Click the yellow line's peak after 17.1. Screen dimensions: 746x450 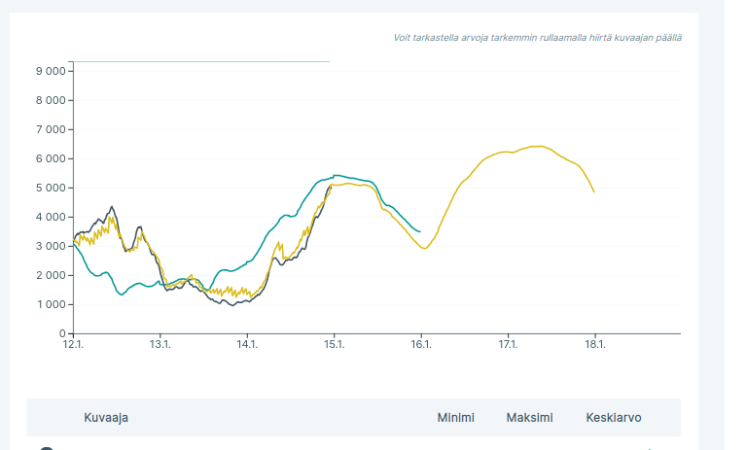tap(538, 146)
